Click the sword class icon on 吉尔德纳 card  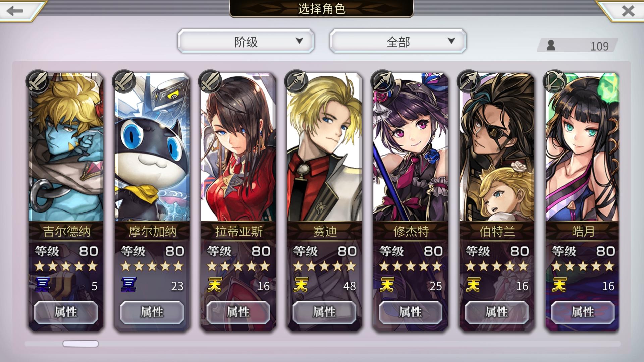(37, 81)
